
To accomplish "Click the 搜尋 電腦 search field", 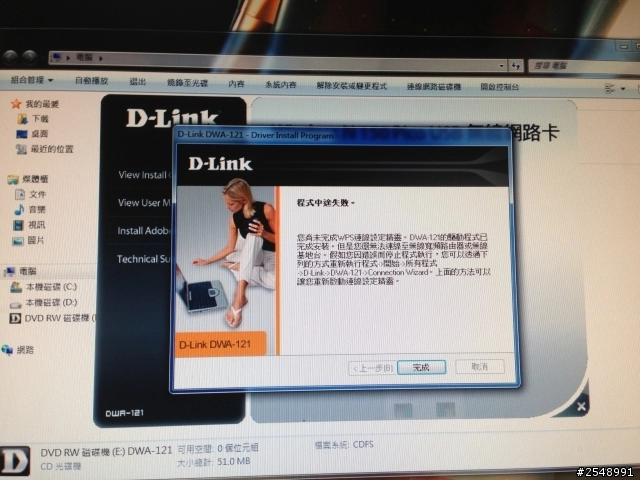I will pos(584,66).
